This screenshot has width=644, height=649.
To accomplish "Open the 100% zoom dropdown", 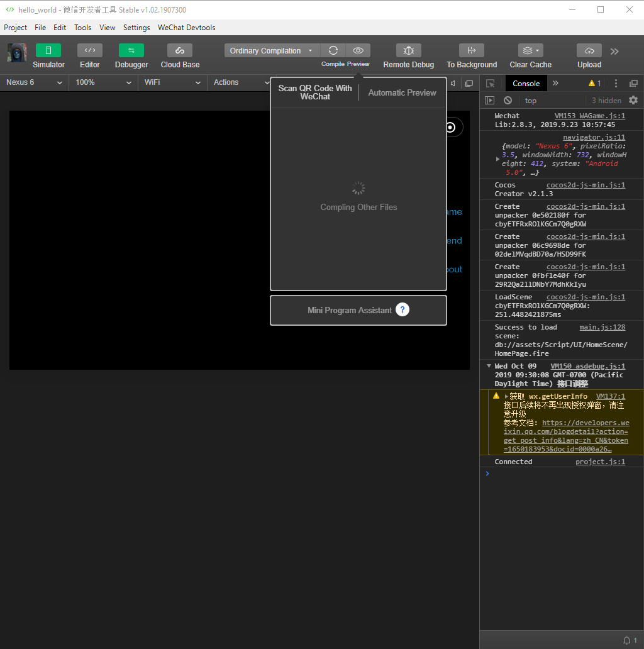I will 103,82.
